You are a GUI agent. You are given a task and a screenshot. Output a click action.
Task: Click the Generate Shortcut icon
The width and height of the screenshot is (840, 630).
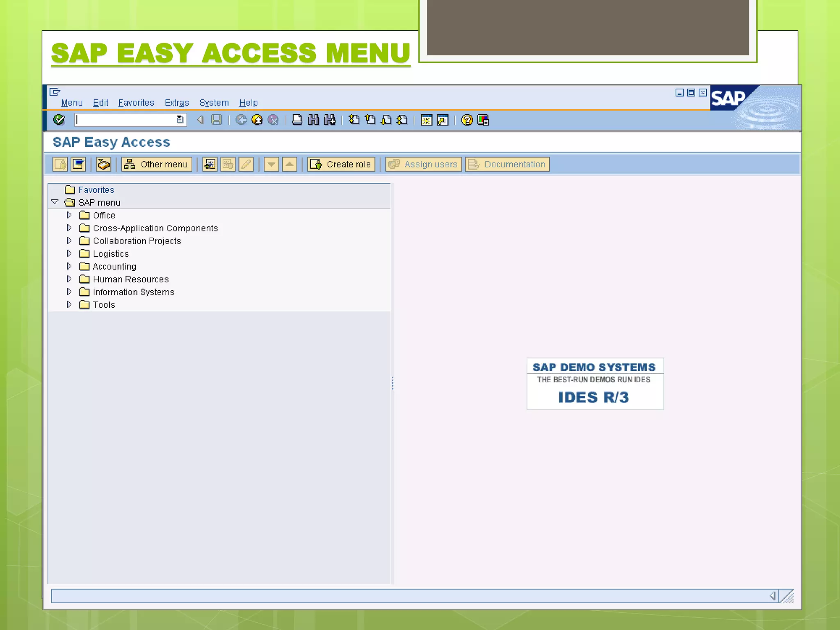pyautogui.click(x=443, y=120)
